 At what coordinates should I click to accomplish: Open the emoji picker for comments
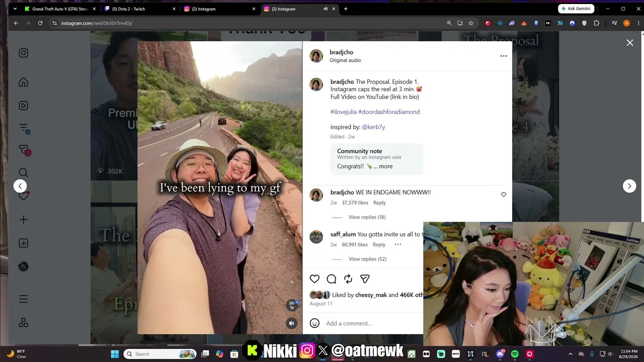(314, 323)
